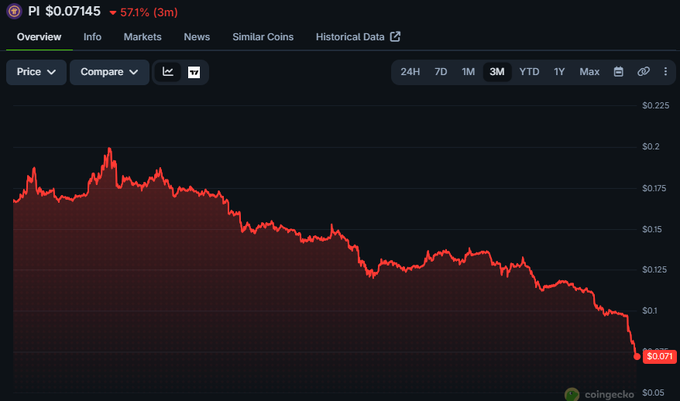Click the $0.071 current price label
Screen dimensions: 680x401
pyautogui.click(x=659, y=356)
